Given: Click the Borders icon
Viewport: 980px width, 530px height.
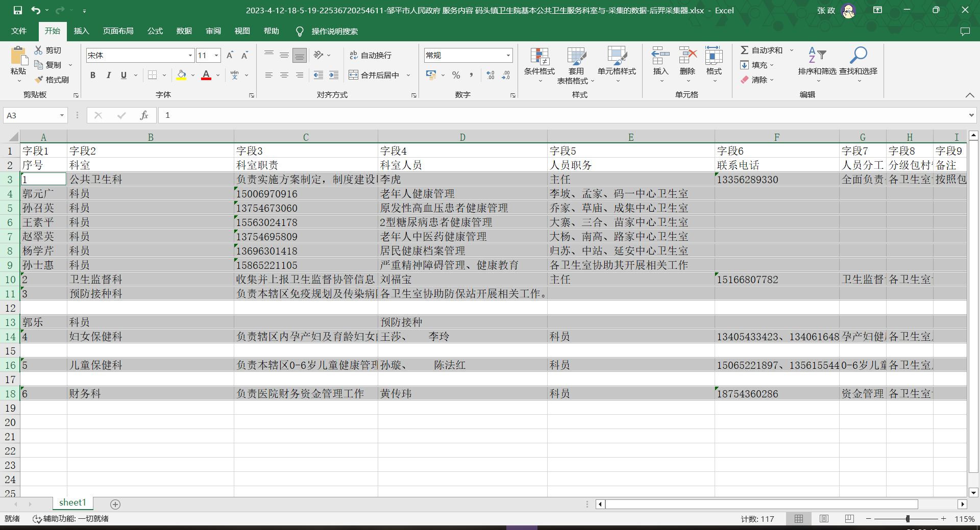Looking at the screenshot, I should coord(152,75).
